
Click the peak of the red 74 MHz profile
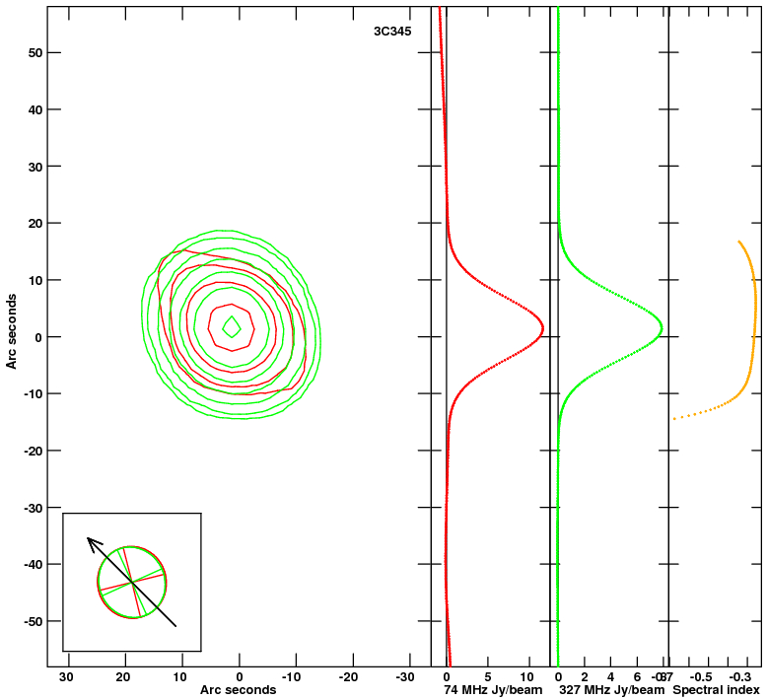pyautogui.click(x=542, y=327)
